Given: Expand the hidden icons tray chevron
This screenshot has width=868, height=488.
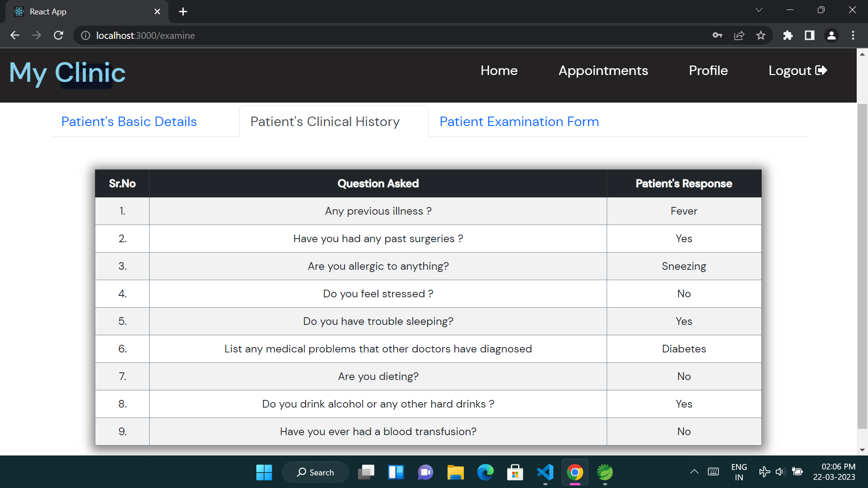Looking at the screenshot, I should (x=694, y=472).
